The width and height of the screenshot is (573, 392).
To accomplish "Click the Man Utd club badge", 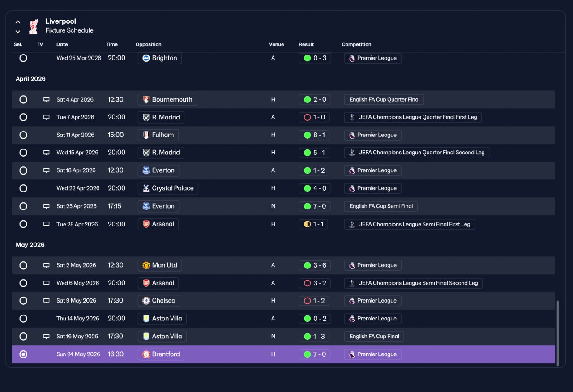I will tap(146, 265).
